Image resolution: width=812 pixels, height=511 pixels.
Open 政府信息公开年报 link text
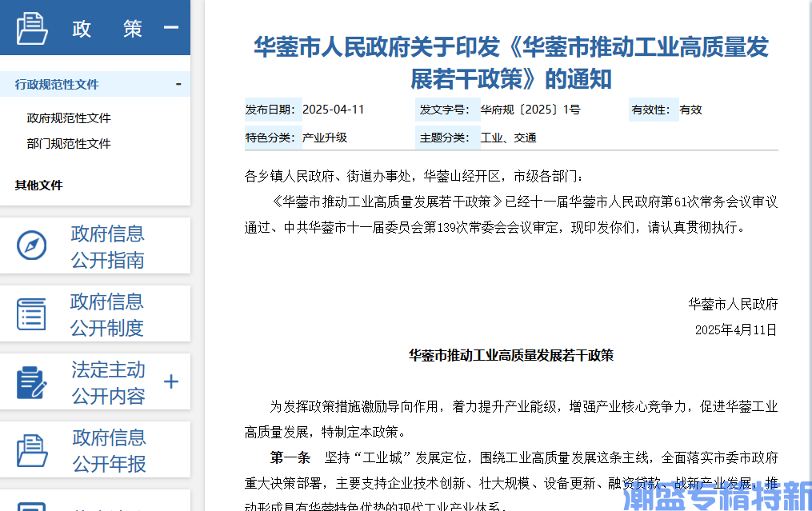(x=110, y=450)
